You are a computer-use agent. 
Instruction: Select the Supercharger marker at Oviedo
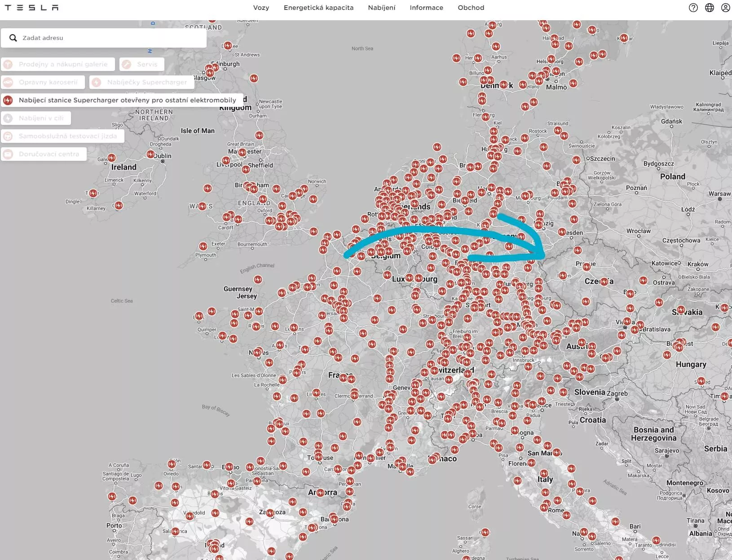pos(172,464)
